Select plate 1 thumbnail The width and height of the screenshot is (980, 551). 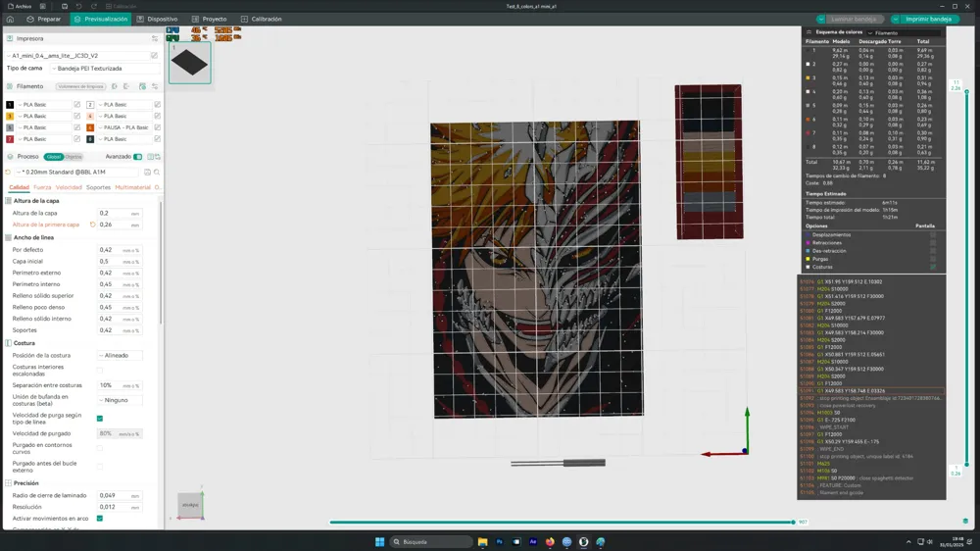pos(189,64)
